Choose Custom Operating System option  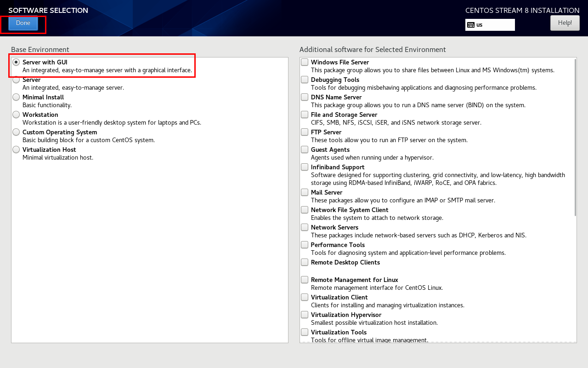pyautogui.click(x=16, y=132)
